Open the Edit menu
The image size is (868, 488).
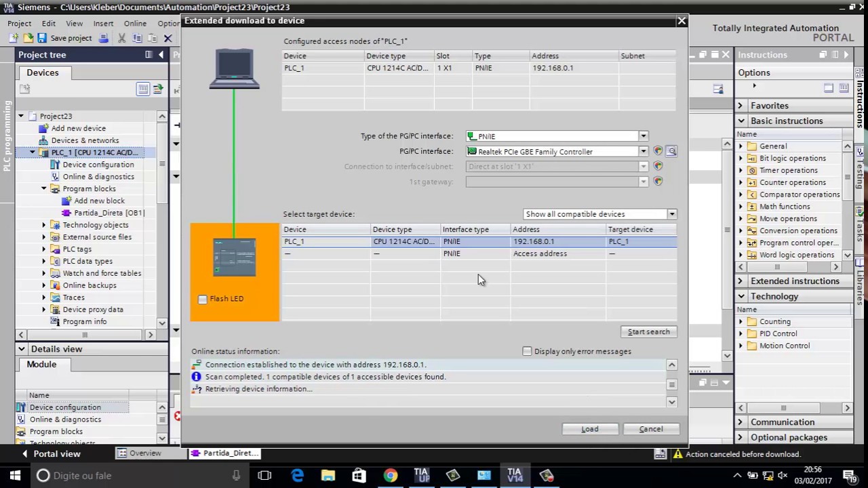(49, 23)
